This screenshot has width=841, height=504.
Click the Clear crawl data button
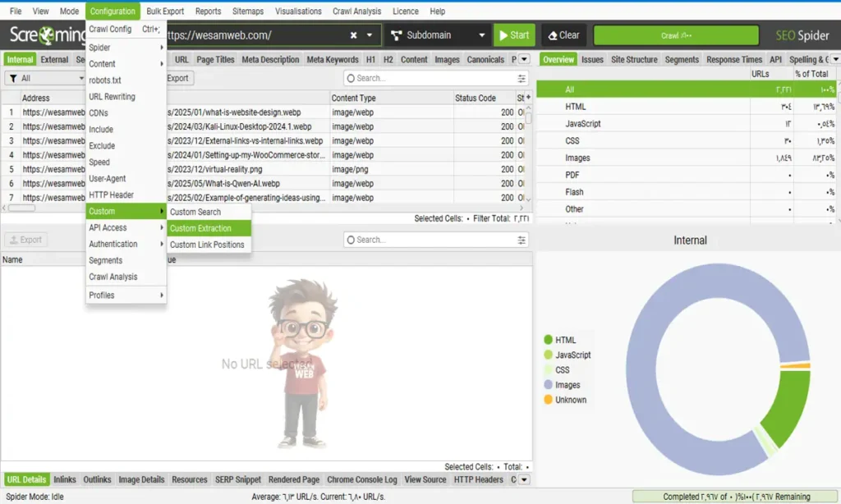pos(563,35)
